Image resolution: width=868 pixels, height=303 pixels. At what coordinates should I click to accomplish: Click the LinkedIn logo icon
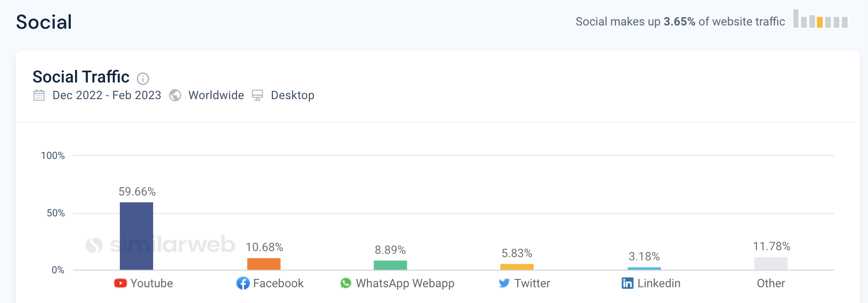[627, 283]
